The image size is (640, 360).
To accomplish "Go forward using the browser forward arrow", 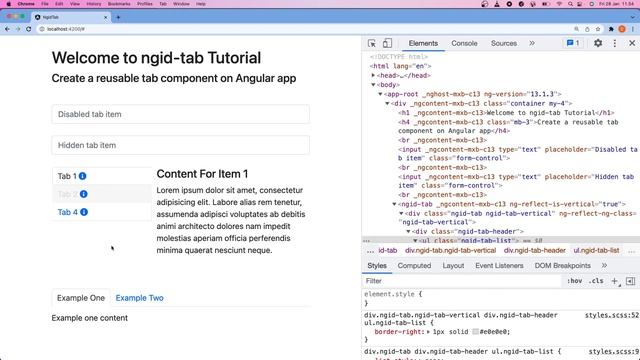I will click(18, 29).
